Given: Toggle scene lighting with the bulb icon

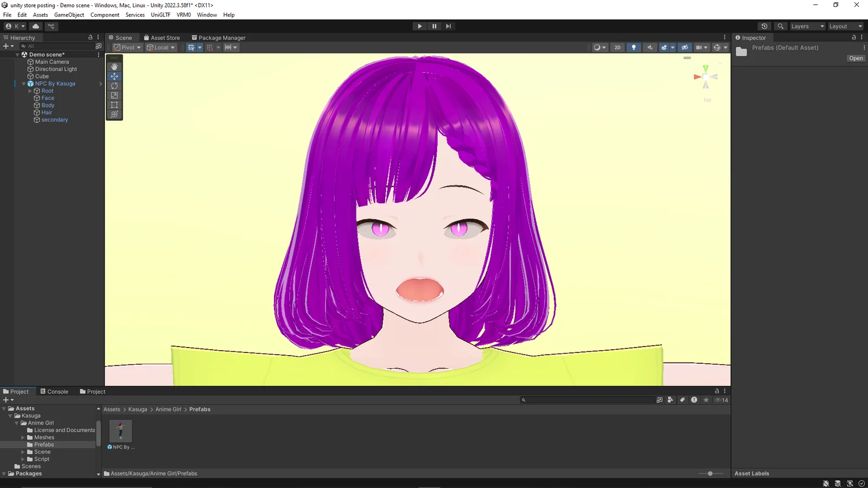Looking at the screenshot, I should pyautogui.click(x=634, y=47).
